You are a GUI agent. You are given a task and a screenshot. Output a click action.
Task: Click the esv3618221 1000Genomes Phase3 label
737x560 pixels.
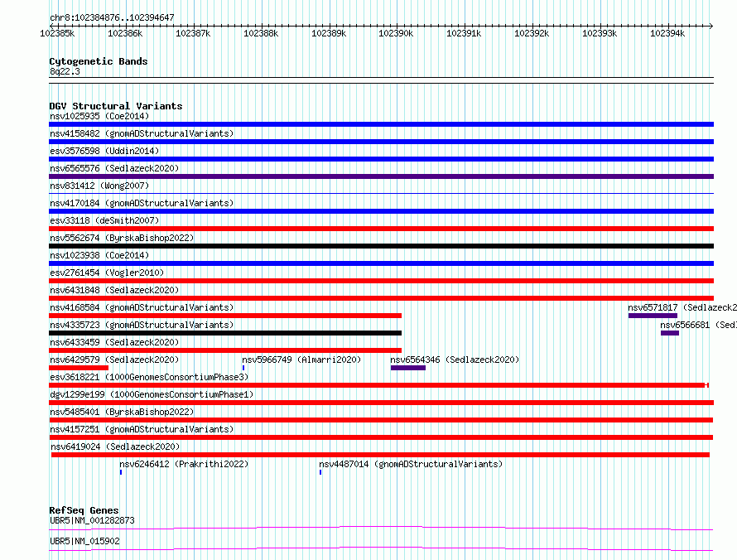click(x=149, y=377)
